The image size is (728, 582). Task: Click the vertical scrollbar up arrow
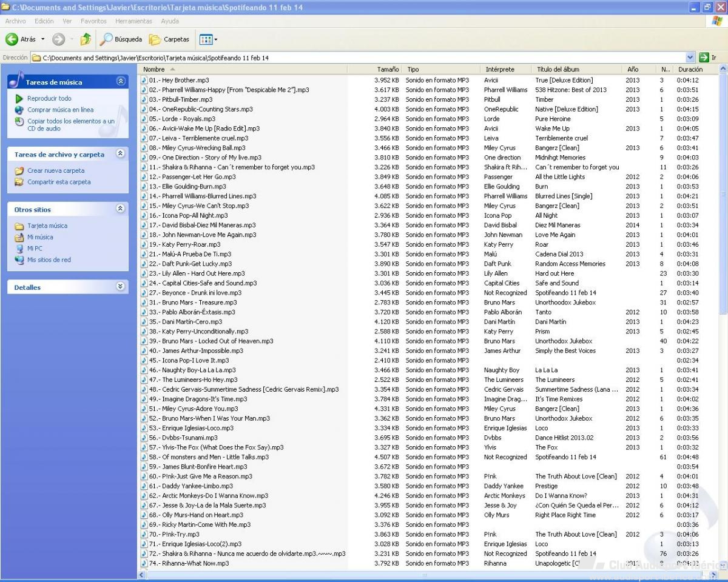pos(723,69)
